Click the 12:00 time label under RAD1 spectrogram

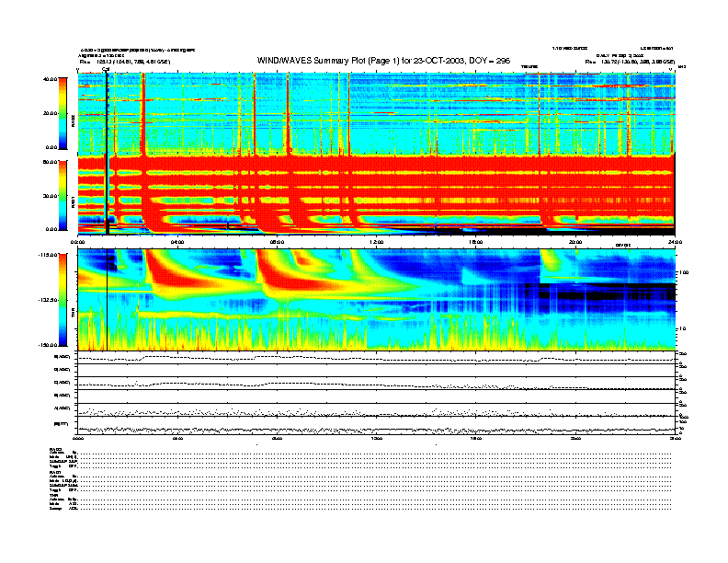click(377, 242)
